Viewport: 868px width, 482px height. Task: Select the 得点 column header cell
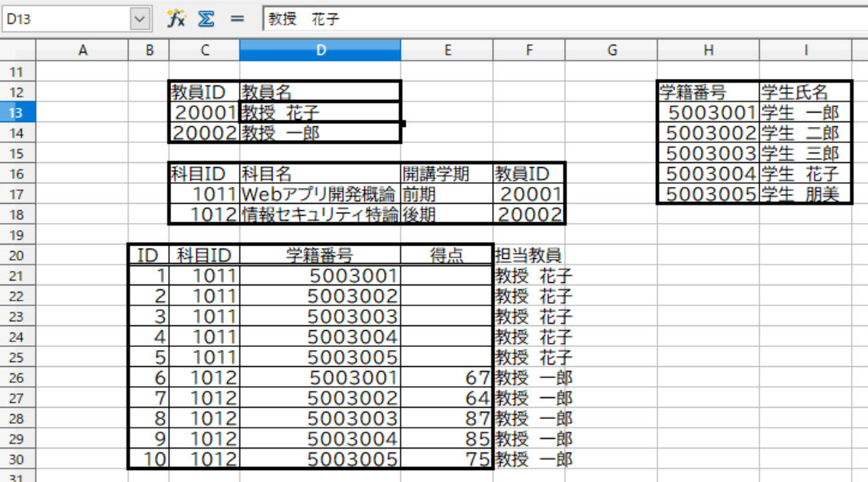(x=447, y=255)
